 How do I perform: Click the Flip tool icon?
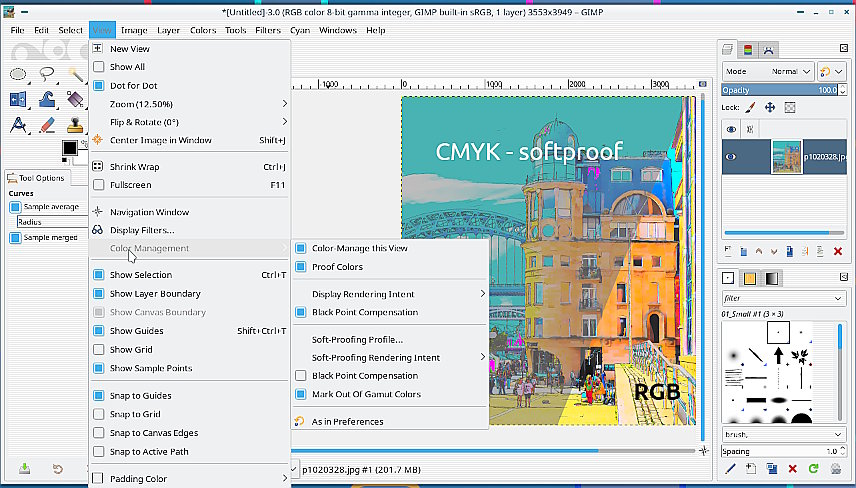[x=18, y=100]
